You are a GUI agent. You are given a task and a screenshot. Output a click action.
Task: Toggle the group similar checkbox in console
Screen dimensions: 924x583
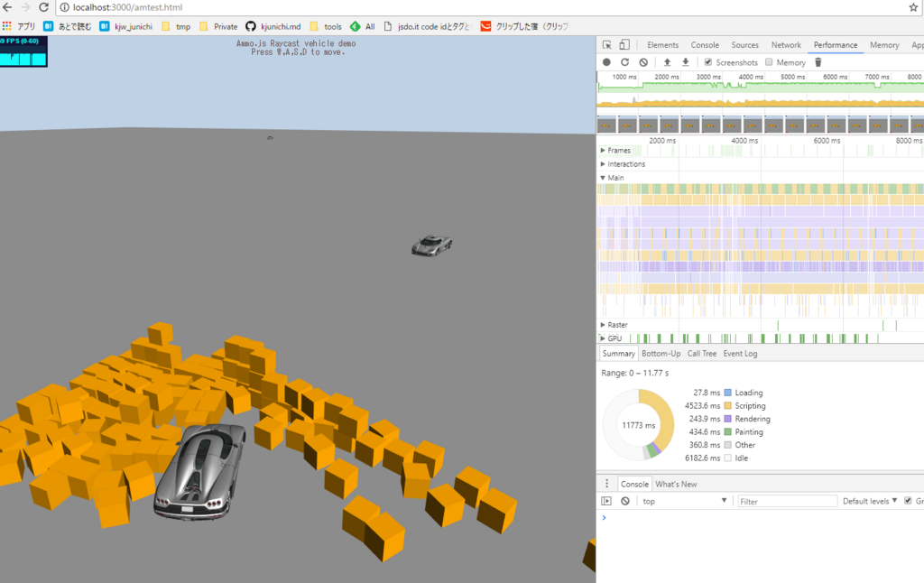(908, 501)
